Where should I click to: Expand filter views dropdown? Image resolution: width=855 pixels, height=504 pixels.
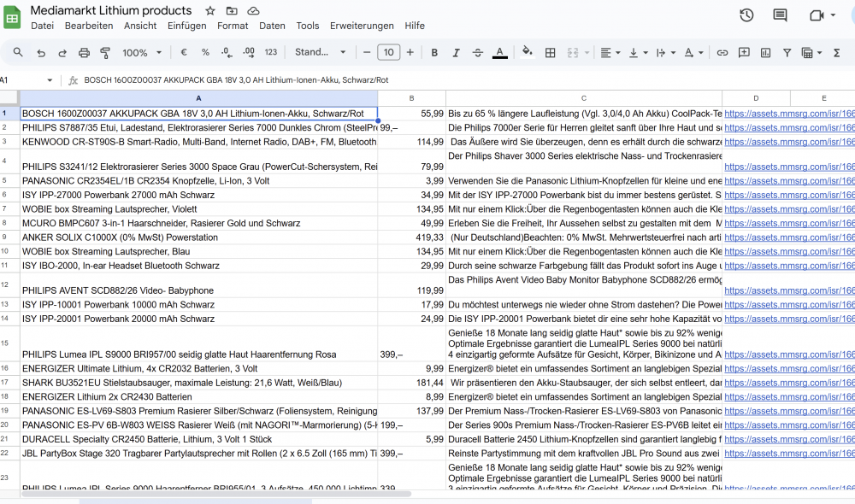819,53
